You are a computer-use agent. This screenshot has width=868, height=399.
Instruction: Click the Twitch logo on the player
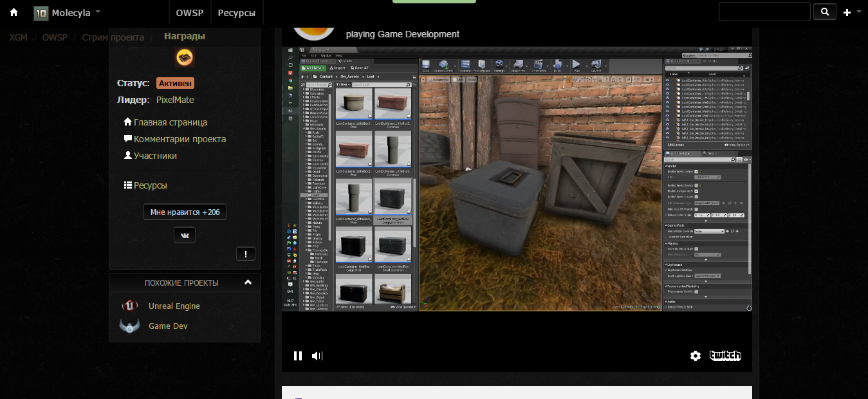click(x=725, y=356)
